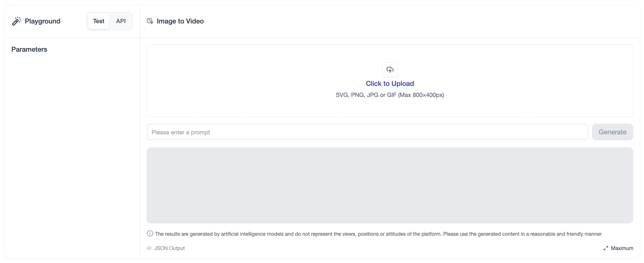Screen dimensions: 644x263
Task: Select the Parameters panel heading
Action: pyautogui.click(x=29, y=49)
